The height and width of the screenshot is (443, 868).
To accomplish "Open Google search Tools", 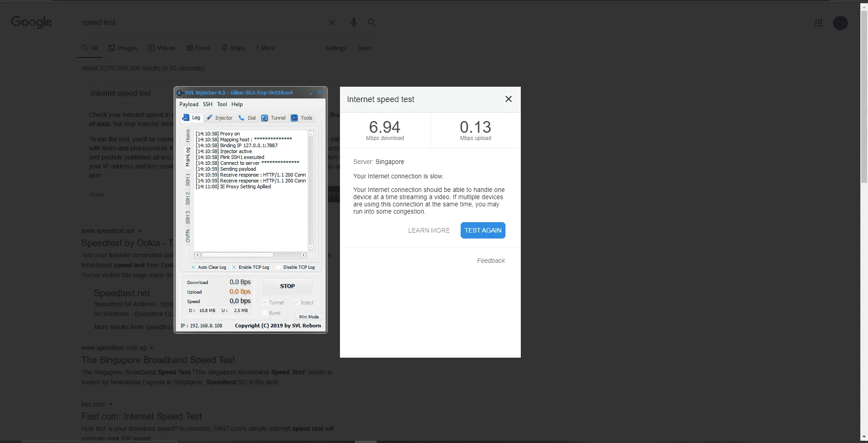I will tap(364, 48).
